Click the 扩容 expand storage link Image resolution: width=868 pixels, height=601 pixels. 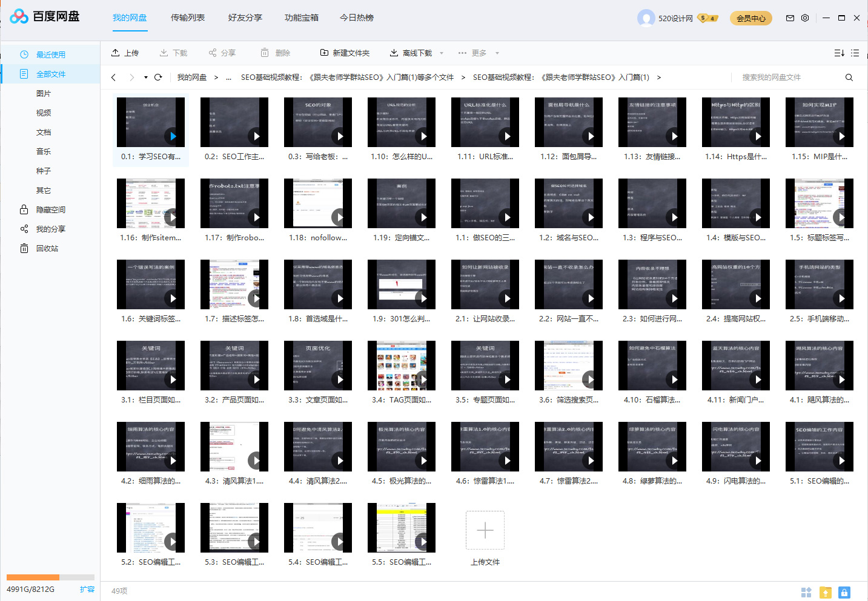(87, 589)
